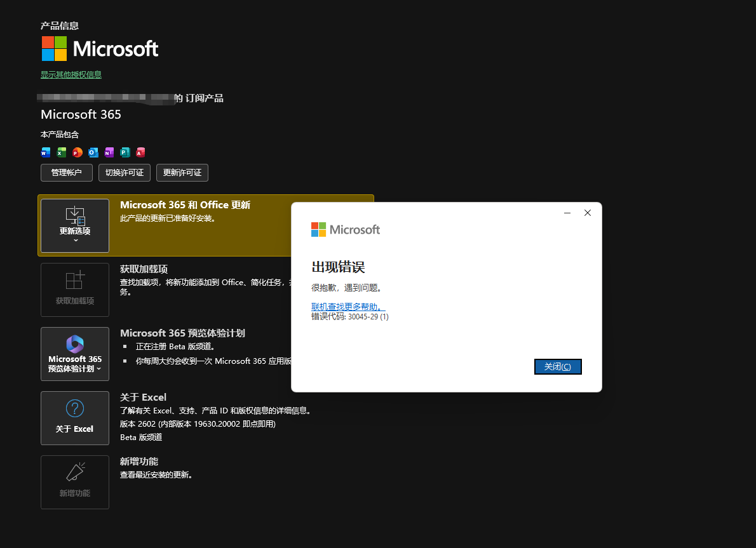The height and width of the screenshot is (548, 756).
Task: Open the 显示其他授权信息 link
Action: coord(71,75)
